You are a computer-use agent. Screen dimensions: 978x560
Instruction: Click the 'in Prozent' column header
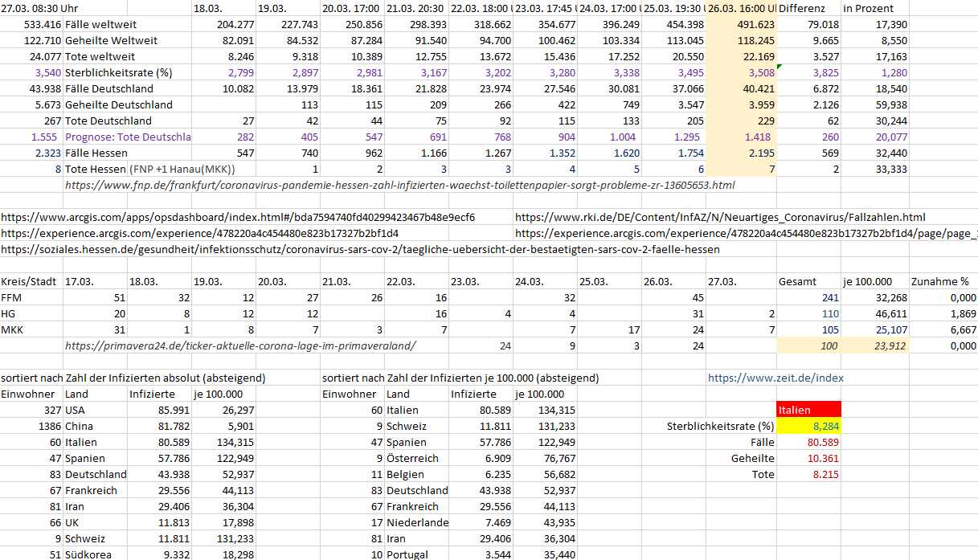tap(867, 8)
